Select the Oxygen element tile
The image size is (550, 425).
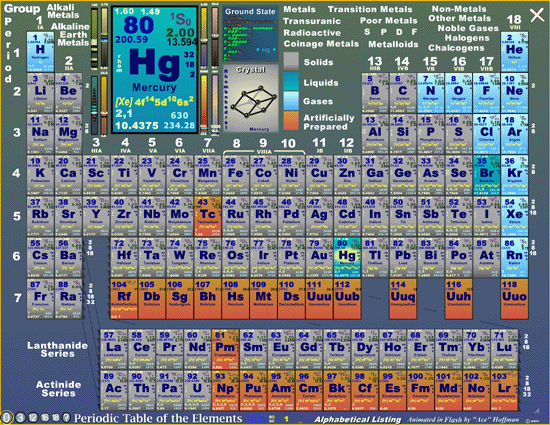(x=458, y=93)
